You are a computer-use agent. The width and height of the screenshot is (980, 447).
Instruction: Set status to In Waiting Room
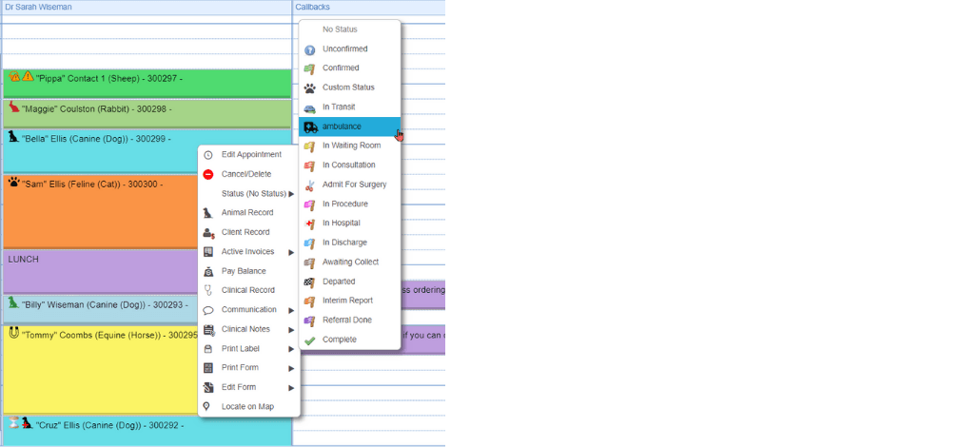[x=351, y=146]
